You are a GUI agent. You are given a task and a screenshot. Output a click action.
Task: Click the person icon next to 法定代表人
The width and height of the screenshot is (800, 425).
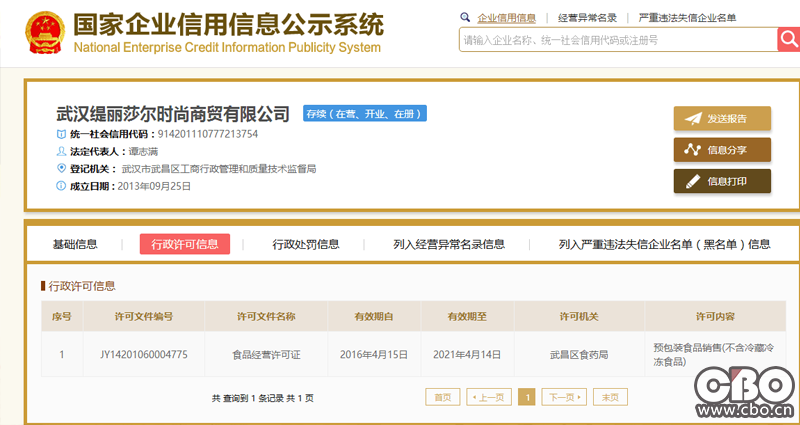coord(61,152)
